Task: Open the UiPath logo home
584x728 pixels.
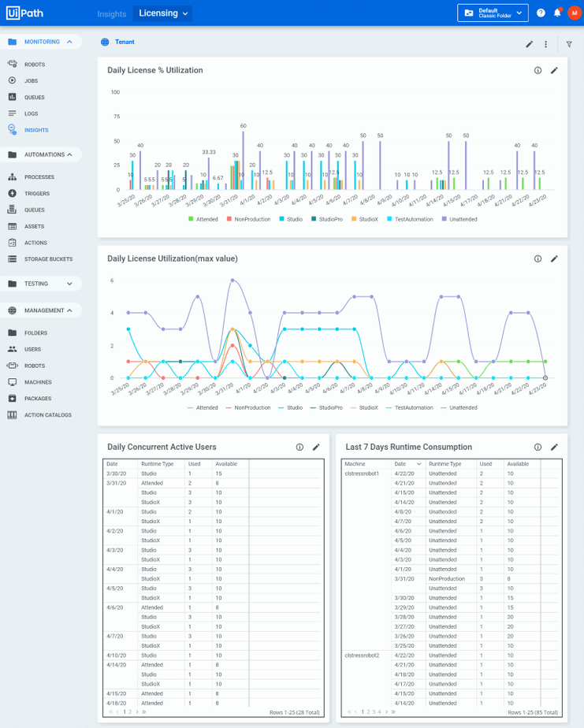Action: (x=24, y=13)
